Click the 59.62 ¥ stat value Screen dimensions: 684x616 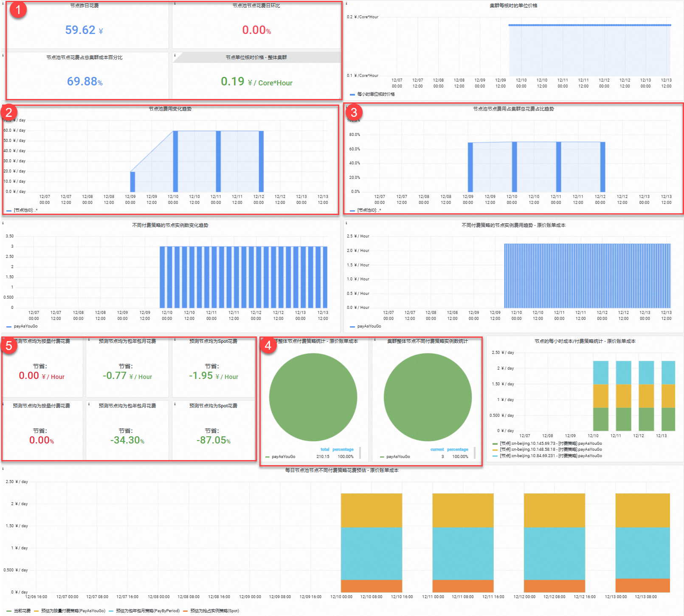84,30
